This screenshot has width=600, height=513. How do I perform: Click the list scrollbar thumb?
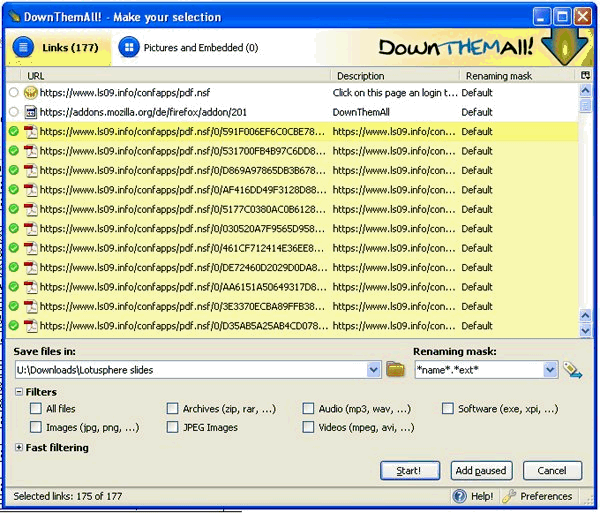(x=585, y=105)
